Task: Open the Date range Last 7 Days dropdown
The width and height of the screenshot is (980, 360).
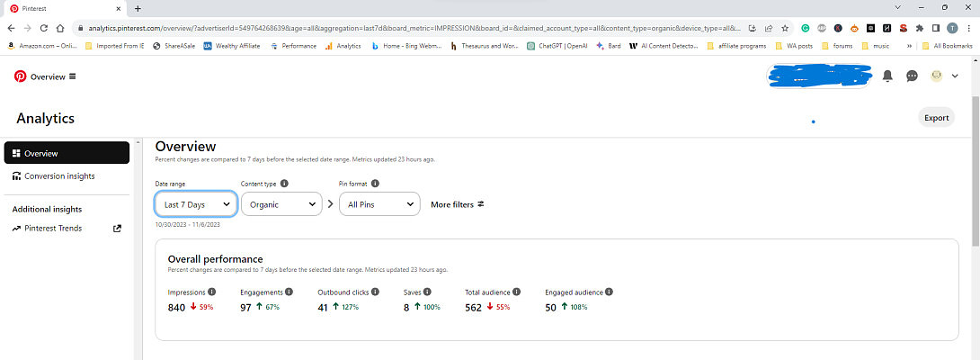Action: 196,204
